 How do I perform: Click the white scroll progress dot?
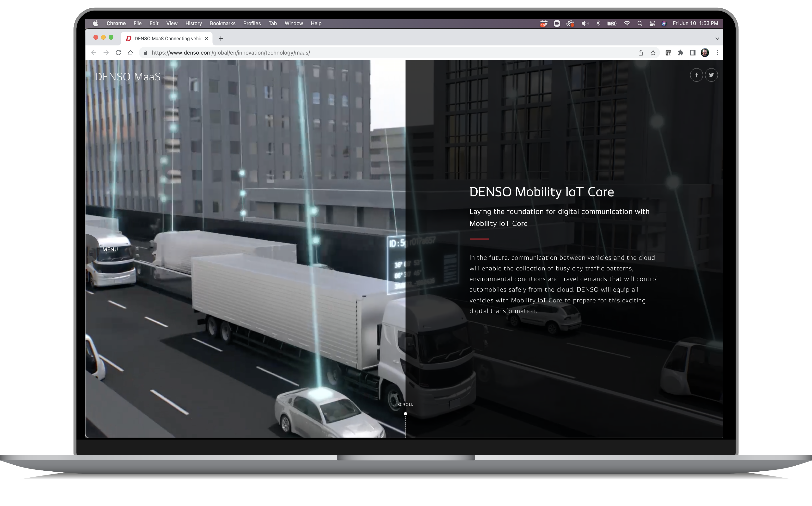[405, 414]
